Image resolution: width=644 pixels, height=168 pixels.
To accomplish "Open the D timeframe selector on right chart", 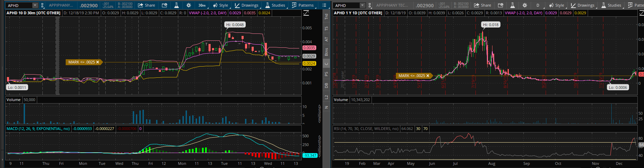I will pos(538,5).
